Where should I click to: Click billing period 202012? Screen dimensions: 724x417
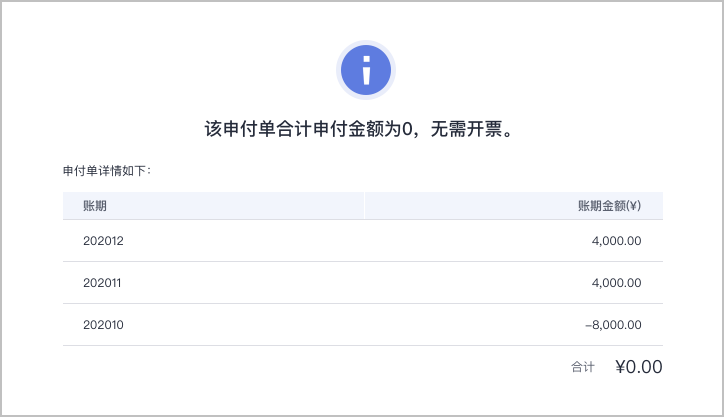coord(103,241)
